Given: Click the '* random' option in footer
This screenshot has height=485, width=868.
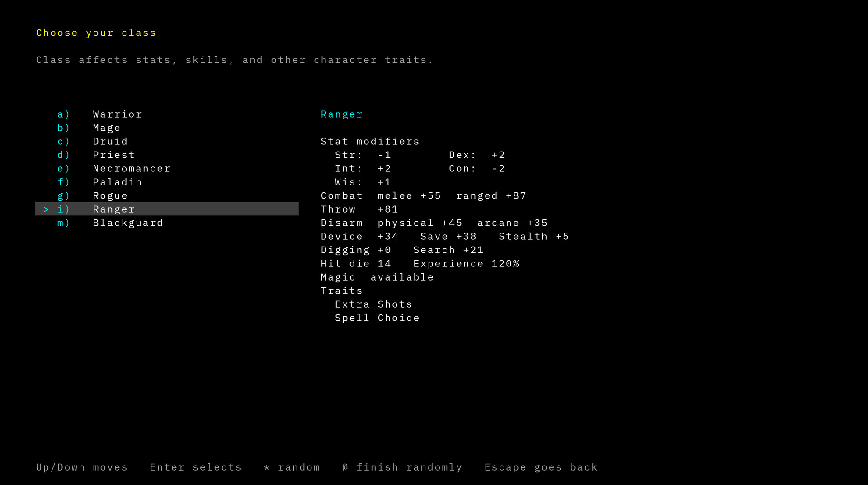Looking at the screenshot, I should (292, 467).
